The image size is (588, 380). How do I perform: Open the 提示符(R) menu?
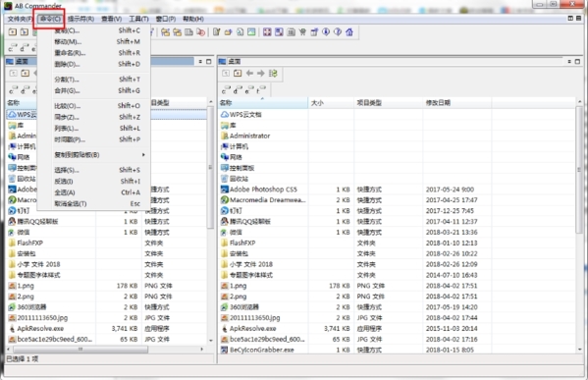80,19
